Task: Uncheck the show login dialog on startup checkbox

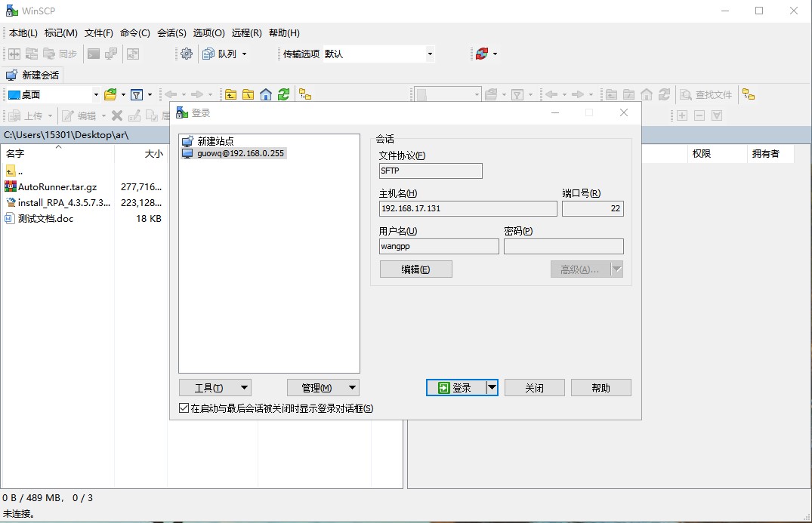Action: pyautogui.click(x=183, y=407)
